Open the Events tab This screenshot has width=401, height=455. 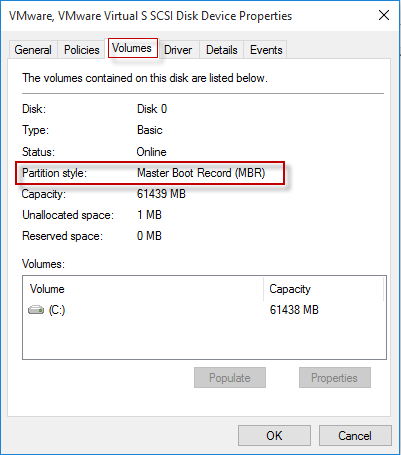(x=266, y=50)
